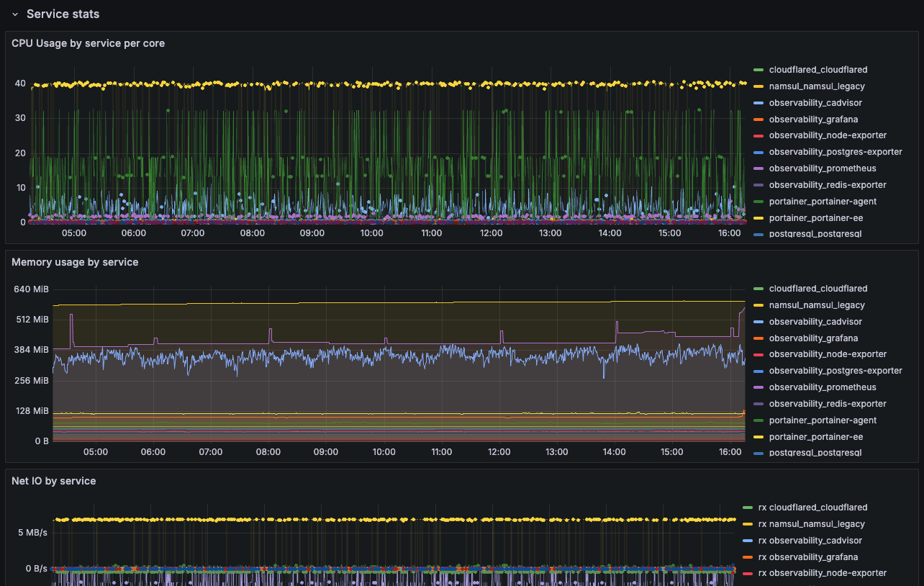924x586 pixels.
Task: Show only observability_prometheus in CPU Usage legend
Action: [823, 168]
